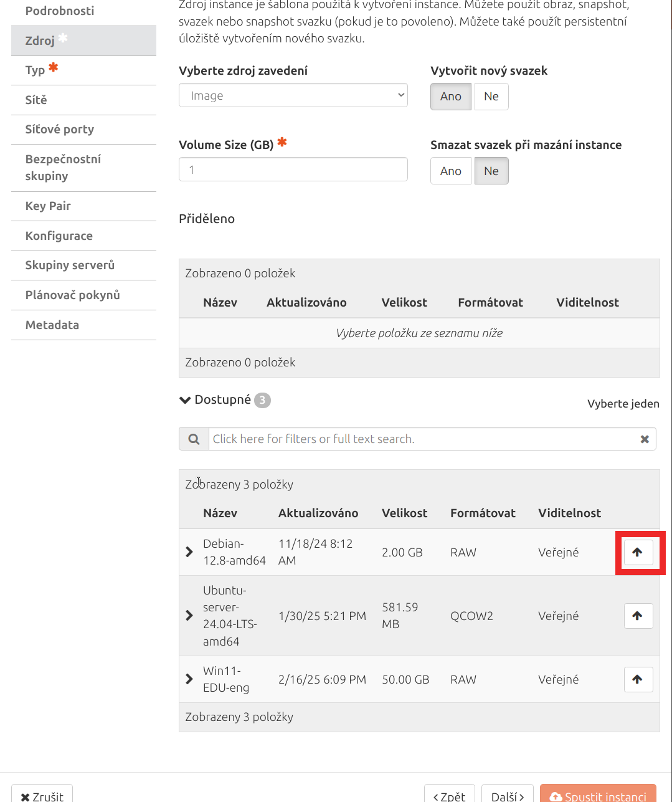The height and width of the screenshot is (802, 672).
Task: Allocate the Debian-12.8-amd64 image with up arrow
Action: 638,552
